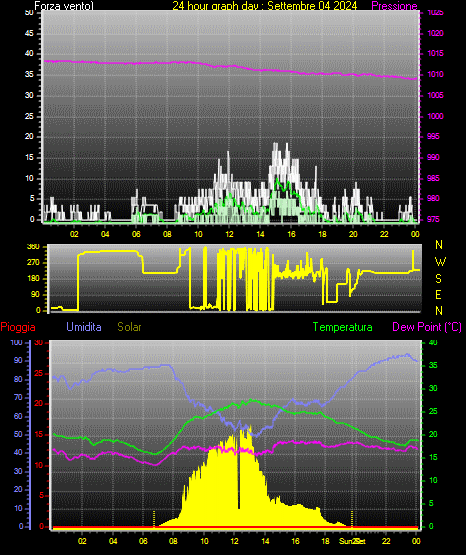Click the 45 mark on the wind speed axis
Image resolution: width=466 pixels, height=555 pixels.
click(x=29, y=33)
